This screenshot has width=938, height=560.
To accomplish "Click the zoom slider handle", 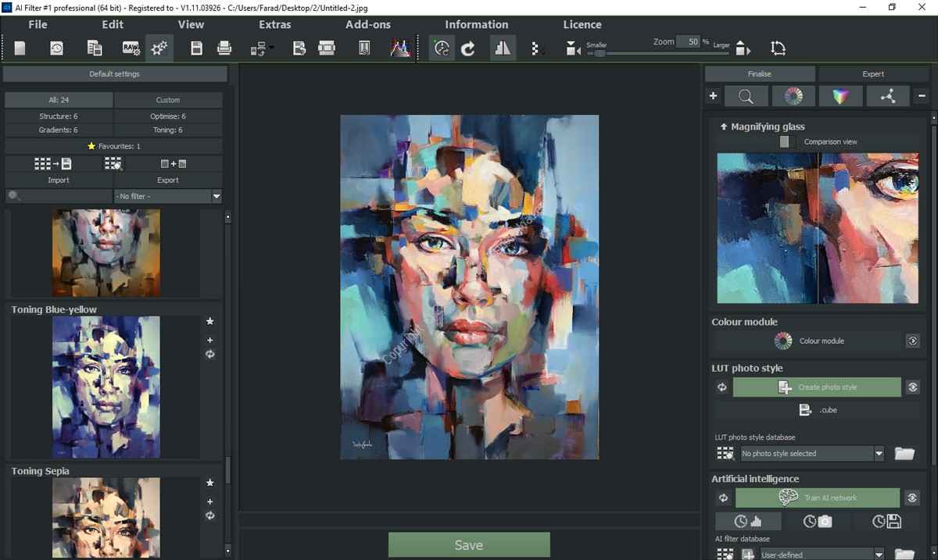I will pos(600,53).
